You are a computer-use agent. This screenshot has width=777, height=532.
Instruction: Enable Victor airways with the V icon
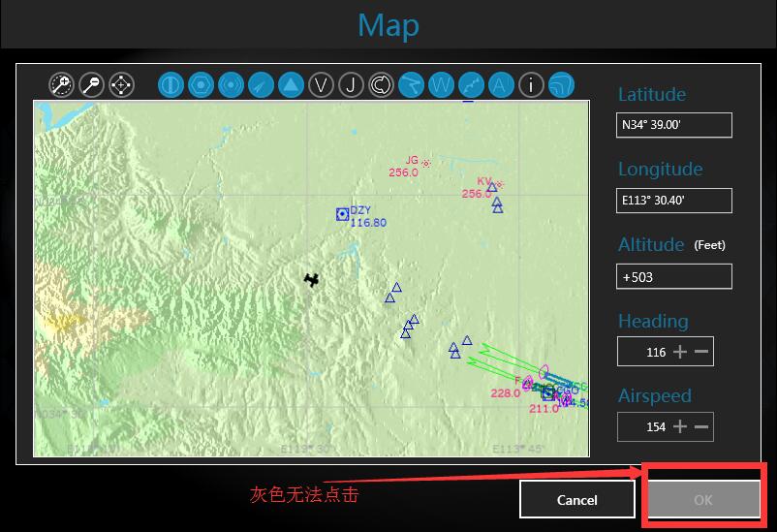click(321, 85)
